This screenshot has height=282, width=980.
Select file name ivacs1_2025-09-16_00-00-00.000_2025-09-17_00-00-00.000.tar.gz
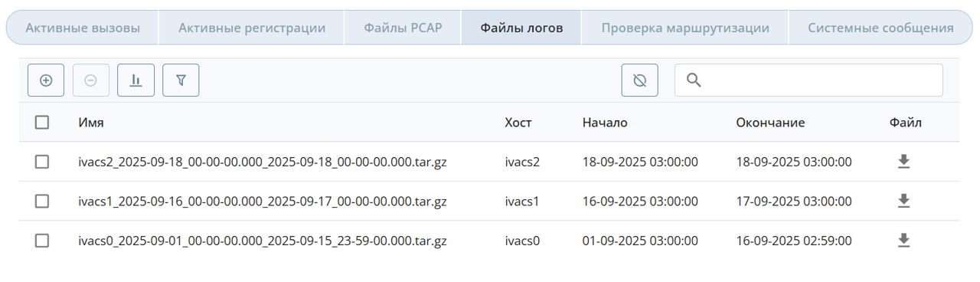[263, 202]
